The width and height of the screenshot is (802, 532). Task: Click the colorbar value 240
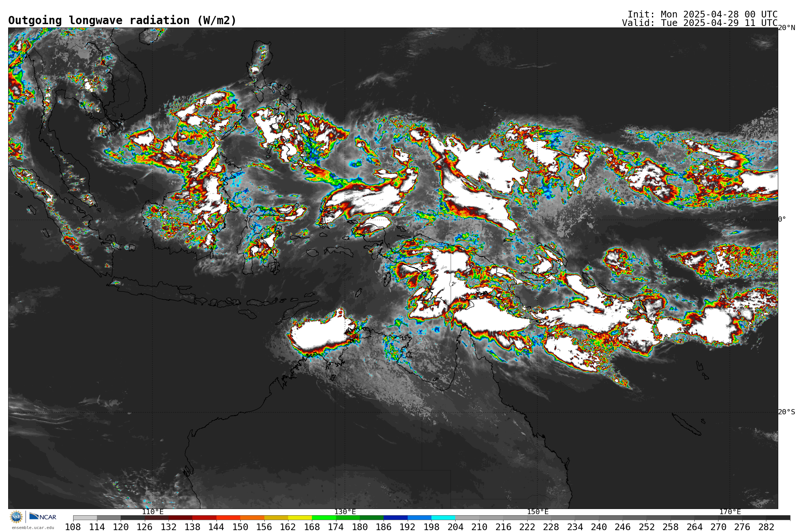tap(599, 527)
